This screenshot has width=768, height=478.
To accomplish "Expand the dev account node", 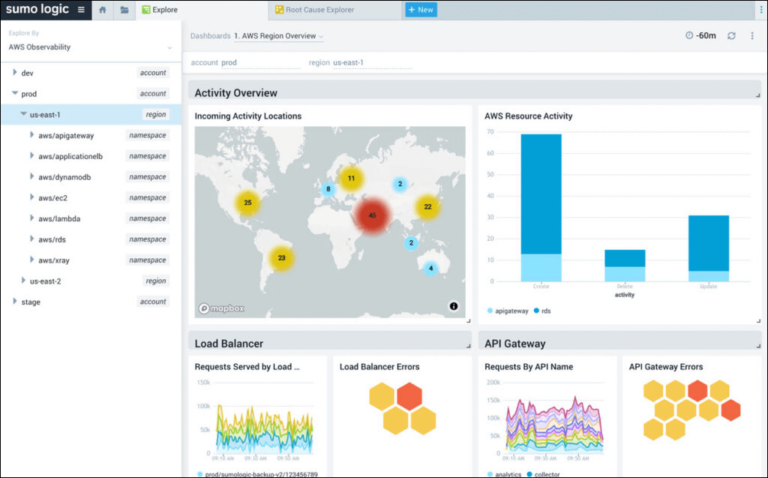I will point(15,72).
